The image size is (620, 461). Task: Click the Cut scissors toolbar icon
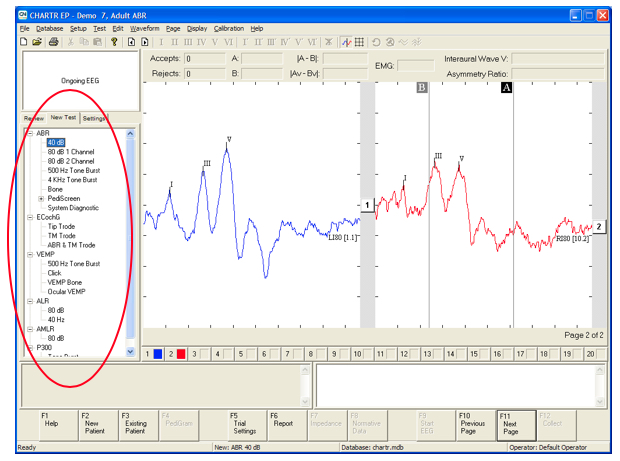pyautogui.click(x=71, y=42)
